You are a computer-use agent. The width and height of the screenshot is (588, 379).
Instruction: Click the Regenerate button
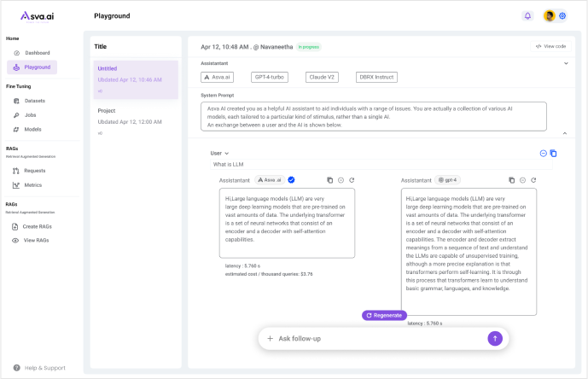[x=384, y=316]
